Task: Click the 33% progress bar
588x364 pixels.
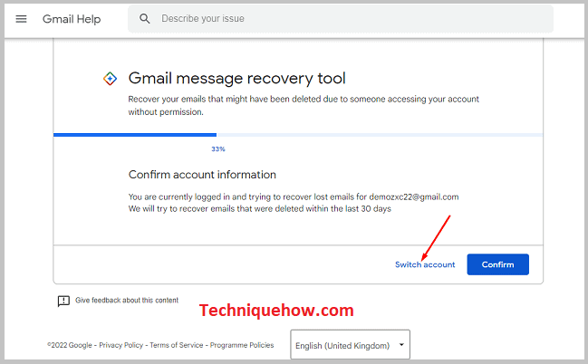Action: click(x=298, y=135)
